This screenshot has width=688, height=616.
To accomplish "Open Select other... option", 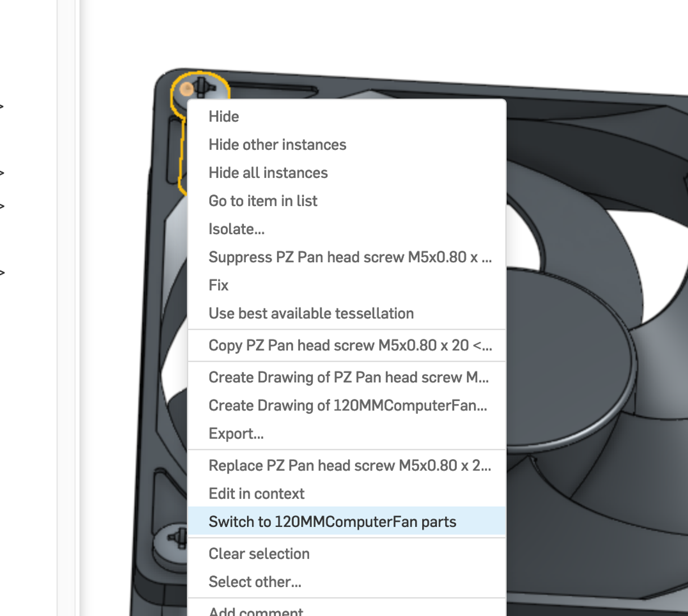I will (x=347, y=582).
